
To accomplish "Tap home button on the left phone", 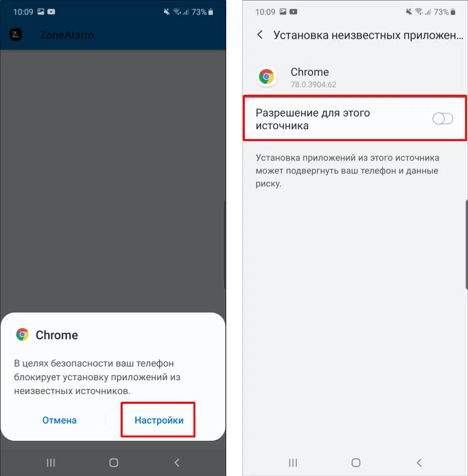I will [x=114, y=463].
